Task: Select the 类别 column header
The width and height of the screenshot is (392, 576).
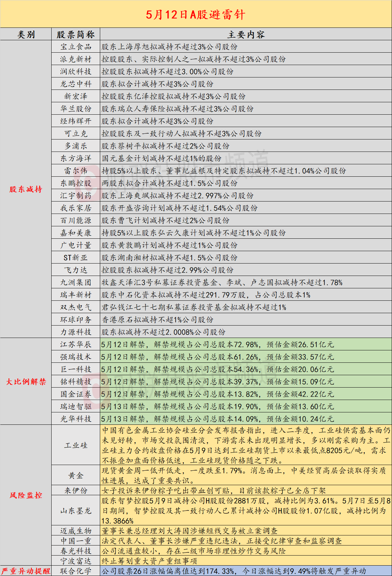Action: pos(26,34)
